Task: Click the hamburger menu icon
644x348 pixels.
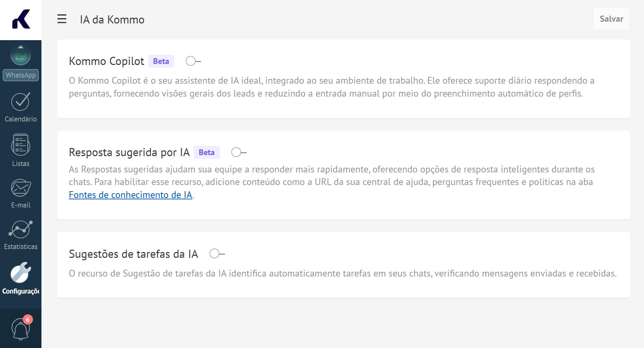Action: coord(62,19)
